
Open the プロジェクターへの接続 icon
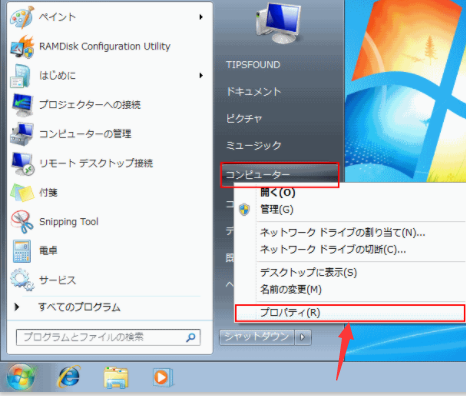(22, 105)
